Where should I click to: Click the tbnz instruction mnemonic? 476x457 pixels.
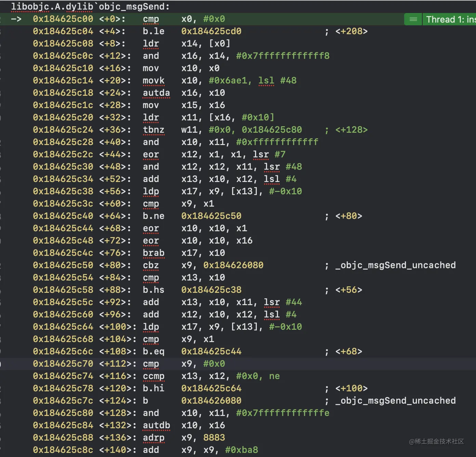(154, 130)
